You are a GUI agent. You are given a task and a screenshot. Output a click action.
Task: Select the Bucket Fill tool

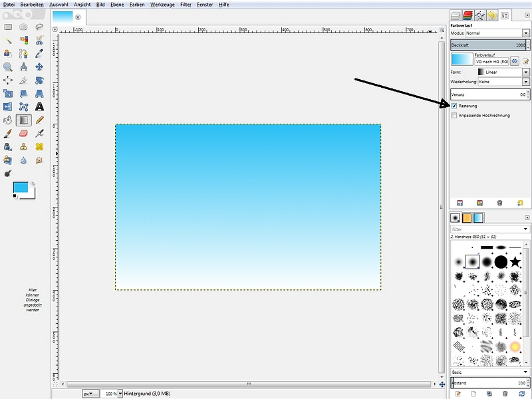[x=8, y=120]
